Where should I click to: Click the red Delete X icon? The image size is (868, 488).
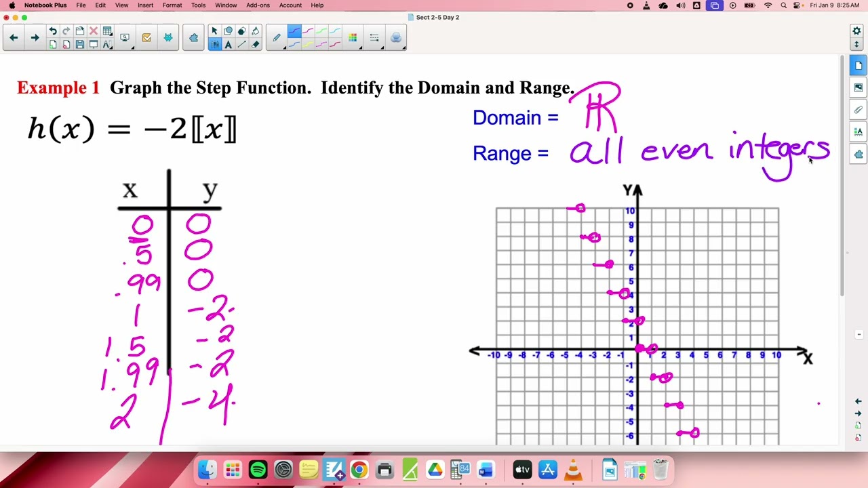tap(93, 31)
